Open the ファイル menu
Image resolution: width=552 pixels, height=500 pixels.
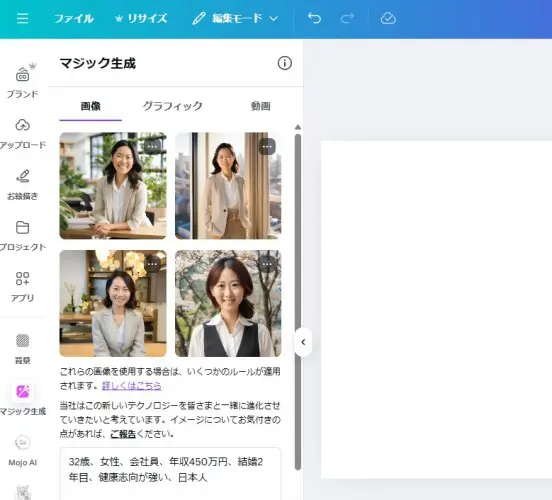74,18
